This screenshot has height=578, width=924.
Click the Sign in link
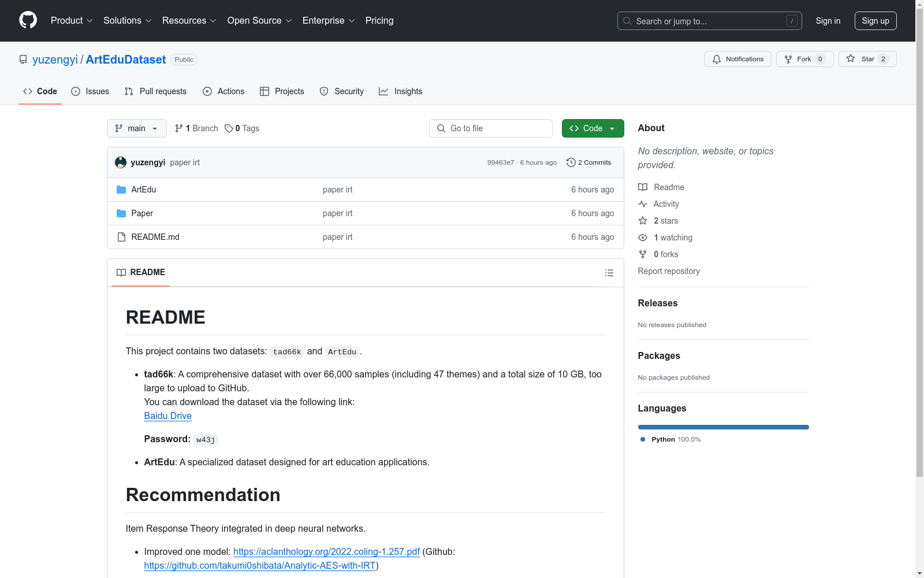point(828,21)
